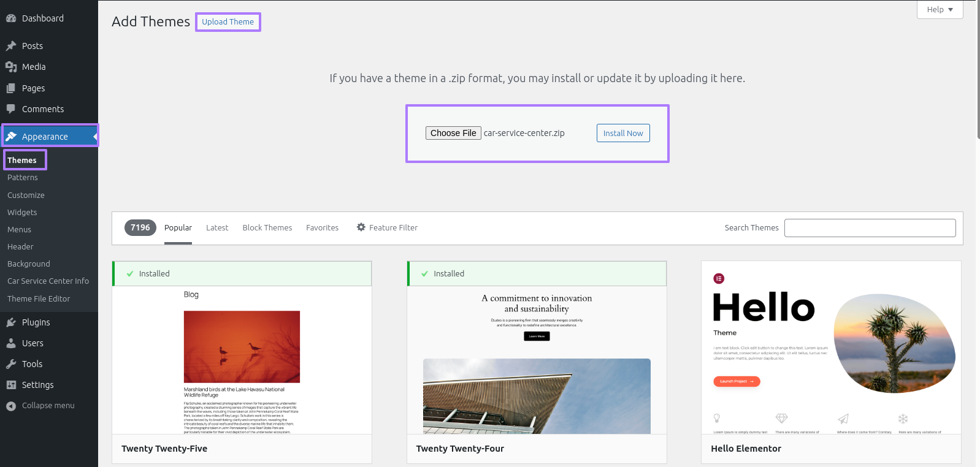The height and width of the screenshot is (467, 980).
Task: Open Pages menu item
Action: (49, 88)
